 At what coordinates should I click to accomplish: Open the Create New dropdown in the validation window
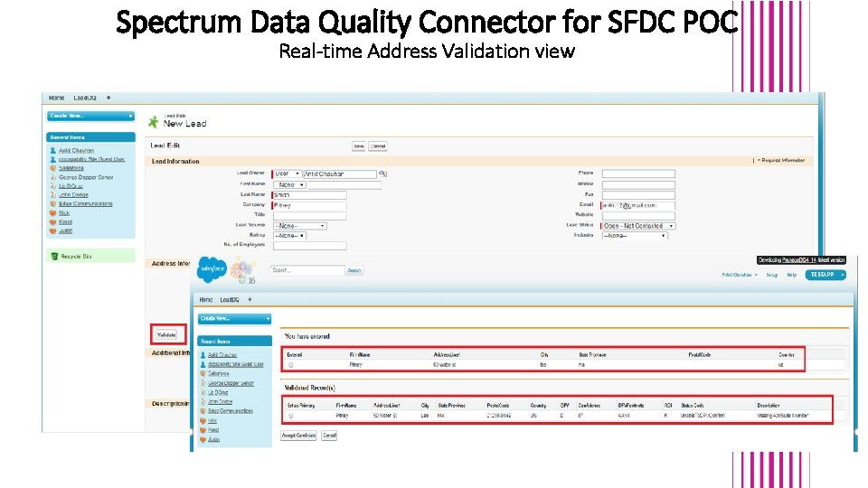pos(235,319)
